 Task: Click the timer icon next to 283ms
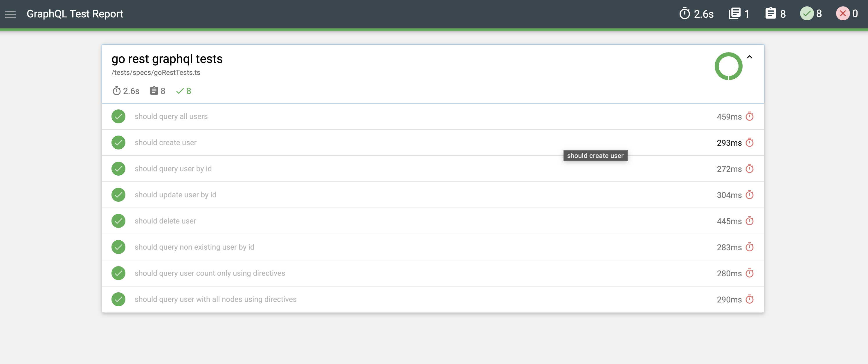pos(749,247)
